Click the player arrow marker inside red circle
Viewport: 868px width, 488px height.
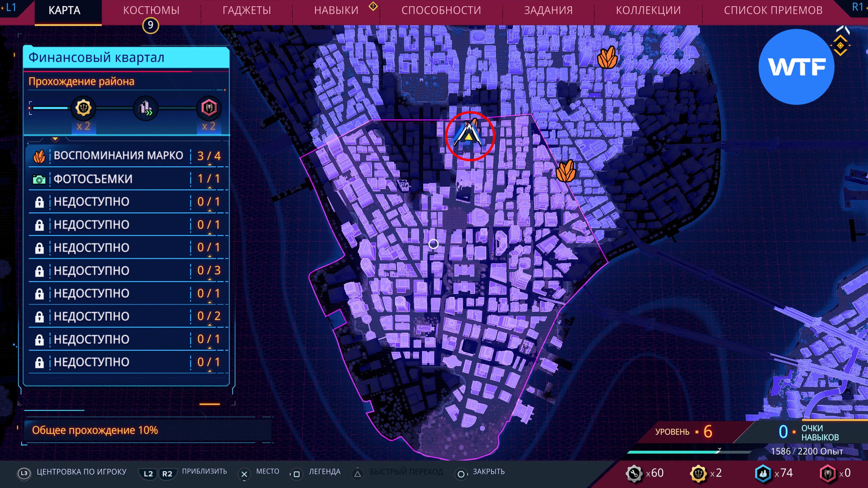click(x=469, y=135)
